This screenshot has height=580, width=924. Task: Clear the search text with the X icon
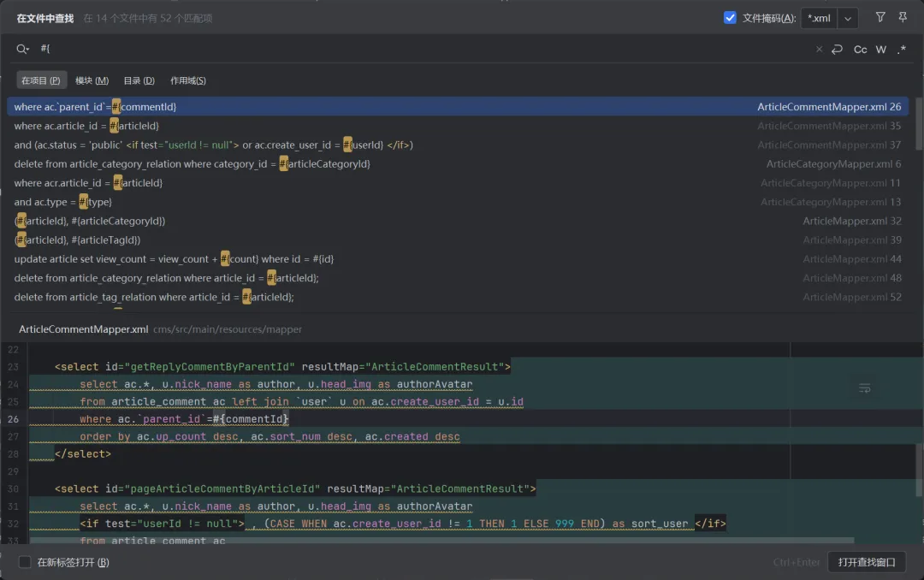(819, 50)
